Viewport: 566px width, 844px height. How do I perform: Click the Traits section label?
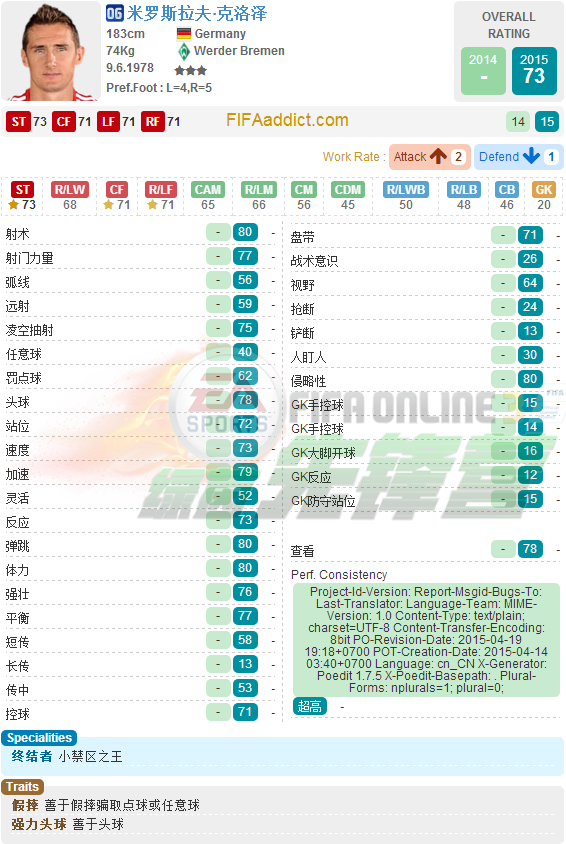pyautogui.click(x=23, y=787)
